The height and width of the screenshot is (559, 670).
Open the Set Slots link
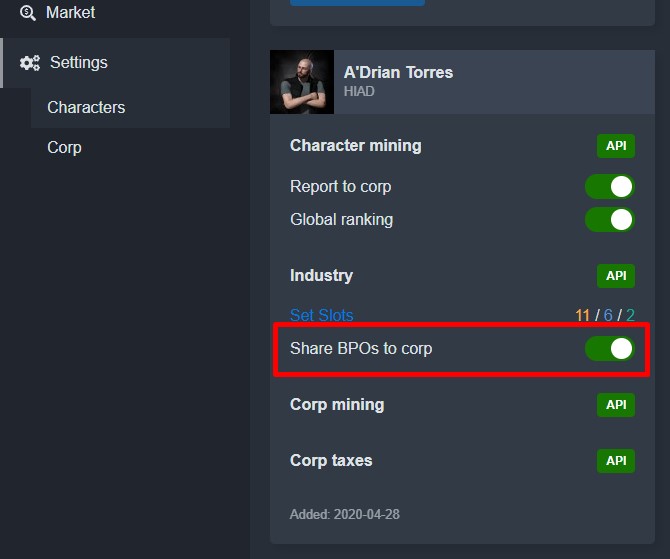pos(322,315)
